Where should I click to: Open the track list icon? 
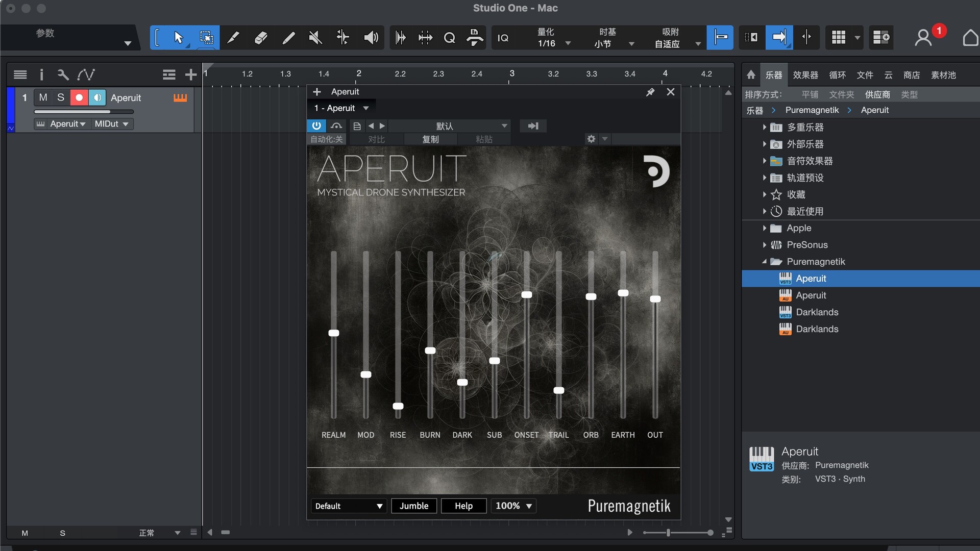20,75
